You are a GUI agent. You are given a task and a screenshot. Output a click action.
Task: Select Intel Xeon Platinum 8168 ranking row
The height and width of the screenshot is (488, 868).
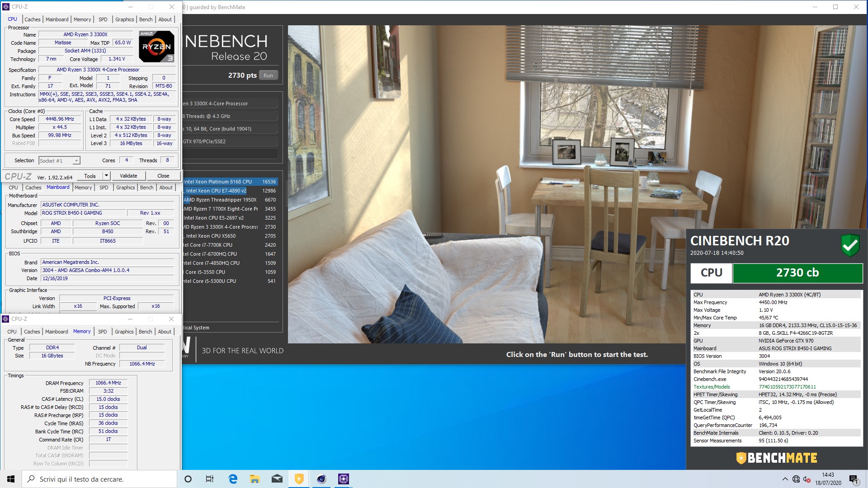pyautogui.click(x=230, y=182)
